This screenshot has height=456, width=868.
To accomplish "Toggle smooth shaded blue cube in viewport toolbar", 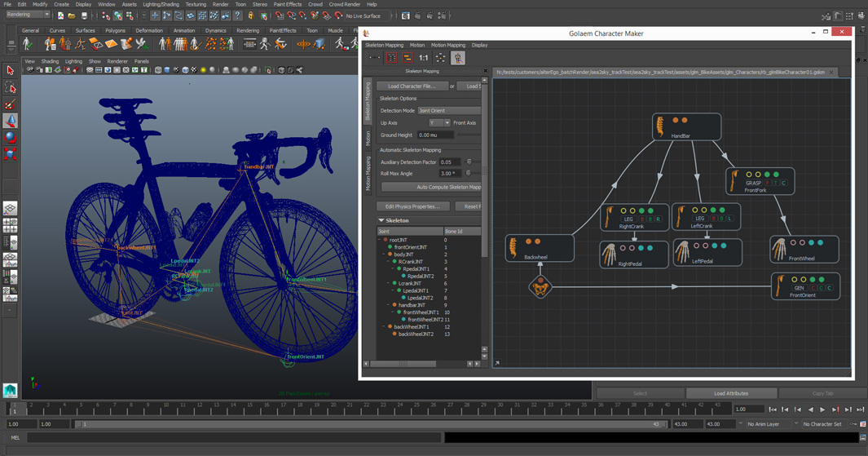I will click(167, 70).
